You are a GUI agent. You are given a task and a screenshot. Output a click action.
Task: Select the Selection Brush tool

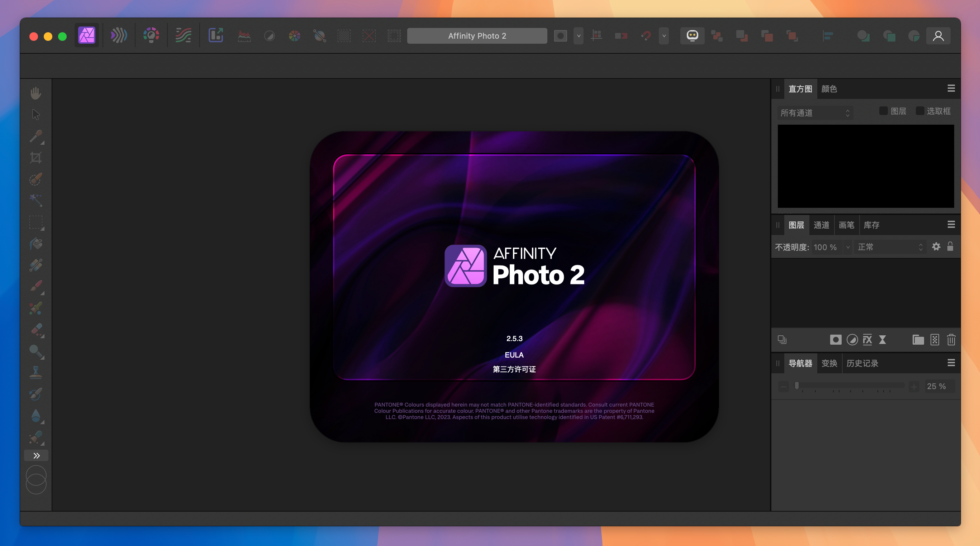click(x=36, y=179)
